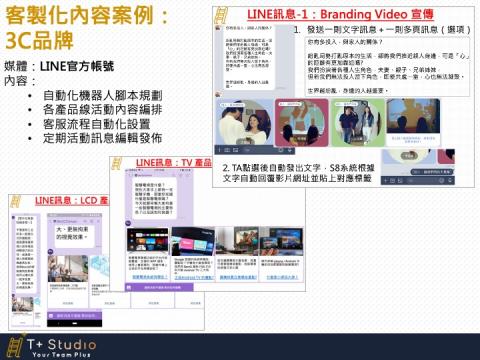Click '媒體：LINE官方帳號' line
The image size is (480, 360).
[x=59, y=66]
